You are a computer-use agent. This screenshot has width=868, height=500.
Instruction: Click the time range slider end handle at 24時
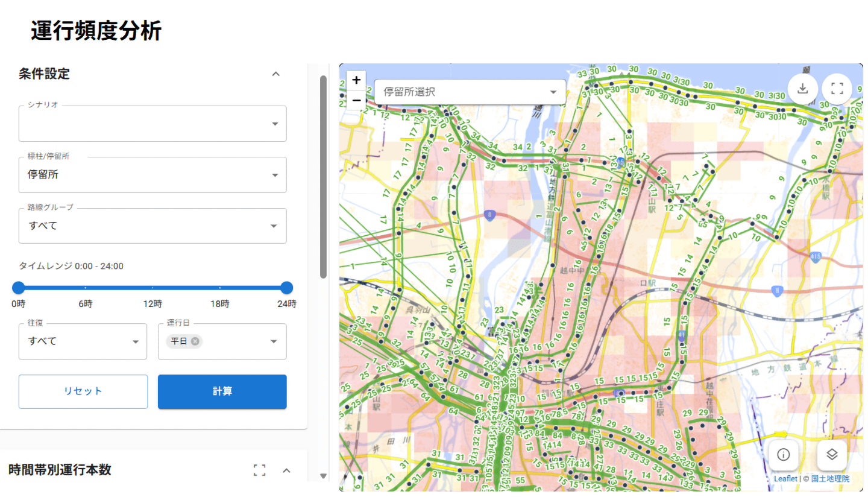click(x=287, y=288)
